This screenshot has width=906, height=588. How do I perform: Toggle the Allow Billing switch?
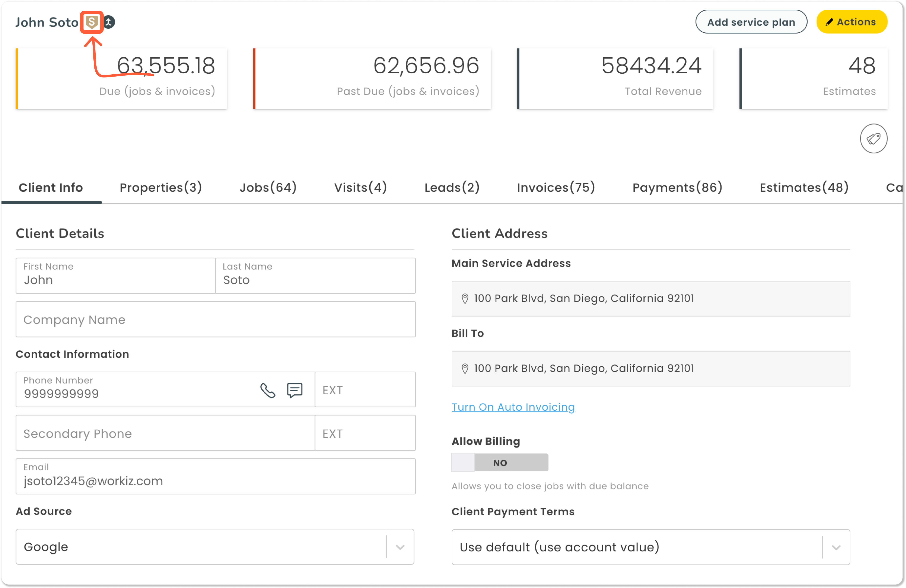click(x=499, y=463)
